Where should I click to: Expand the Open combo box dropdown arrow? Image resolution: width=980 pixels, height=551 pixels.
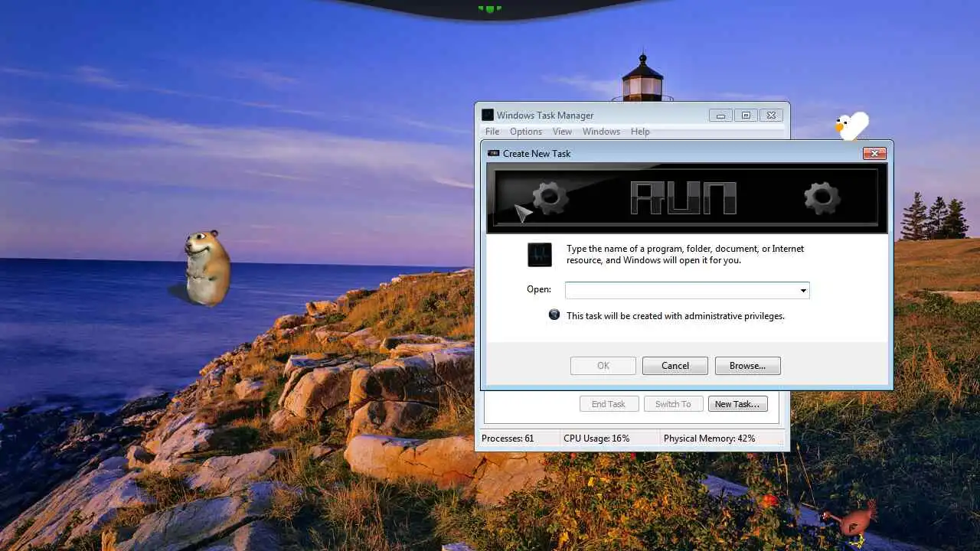point(803,291)
